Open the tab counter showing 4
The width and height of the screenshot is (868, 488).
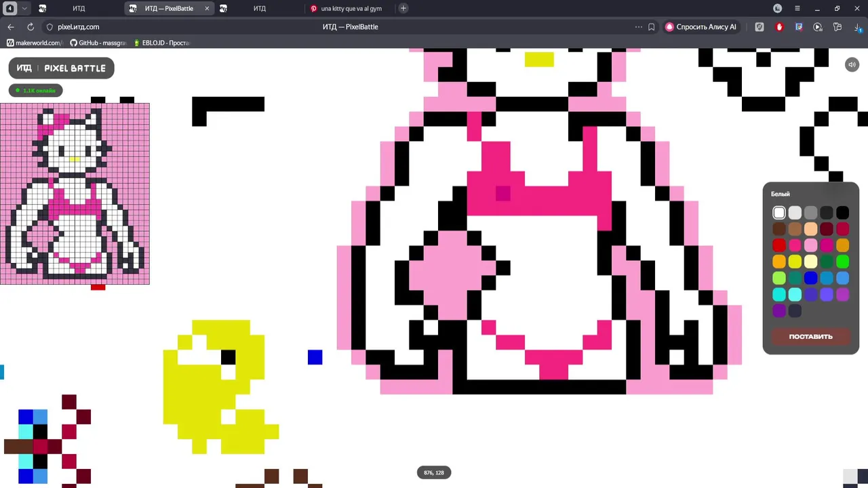point(10,8)
